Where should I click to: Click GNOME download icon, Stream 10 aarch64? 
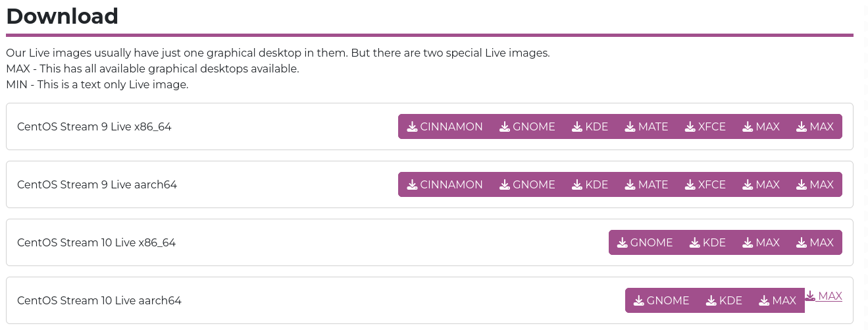click(639, 300)
